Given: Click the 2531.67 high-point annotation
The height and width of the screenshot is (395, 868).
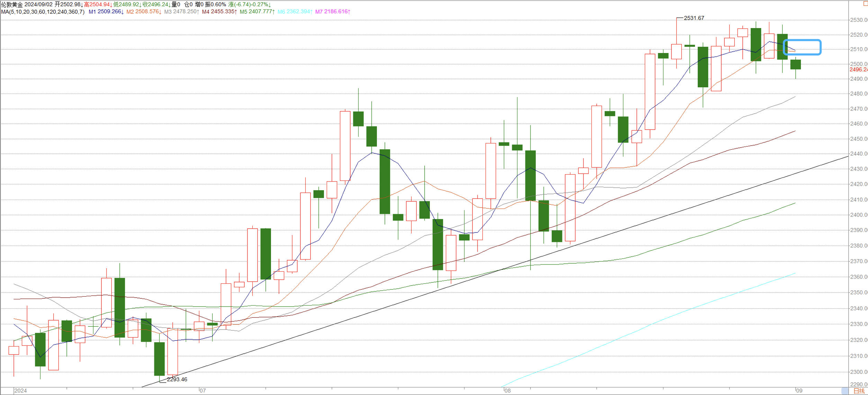Looking at the screenshot, I should 694,18.
